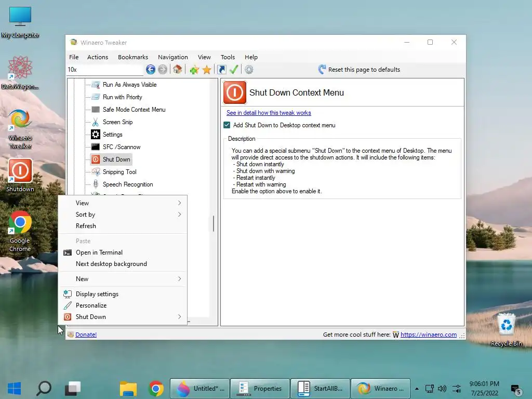Select Run As Always Visible tree item
Image resolution: width=532 pixels, height=399 pixels.
(129, 85)
